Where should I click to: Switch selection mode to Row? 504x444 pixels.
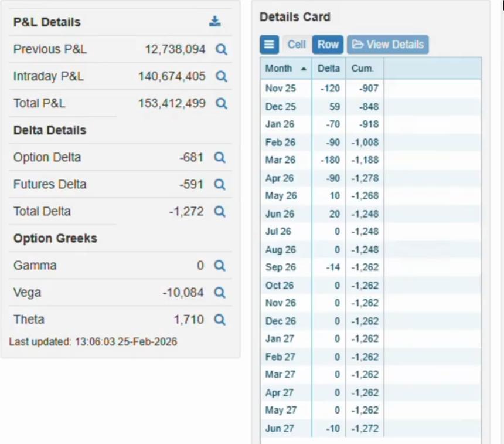[x=328, y=45]
